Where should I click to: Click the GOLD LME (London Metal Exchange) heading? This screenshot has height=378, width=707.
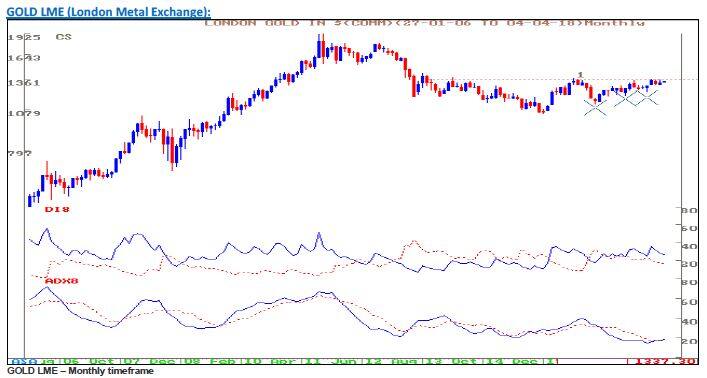point(108,12)
